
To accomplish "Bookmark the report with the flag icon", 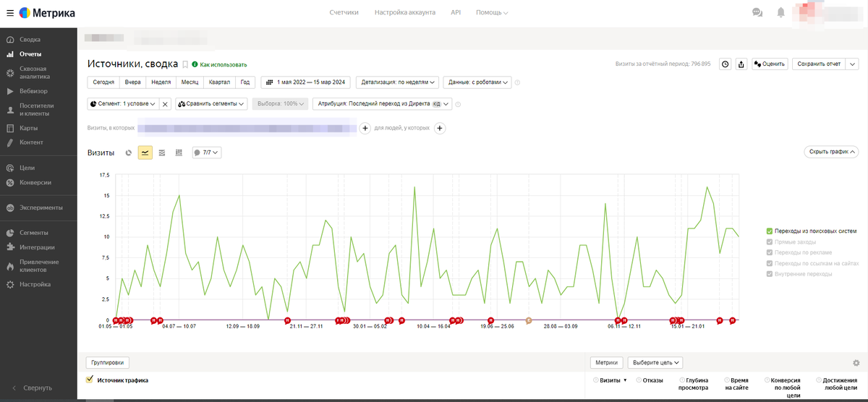I will tap(185, 64).
